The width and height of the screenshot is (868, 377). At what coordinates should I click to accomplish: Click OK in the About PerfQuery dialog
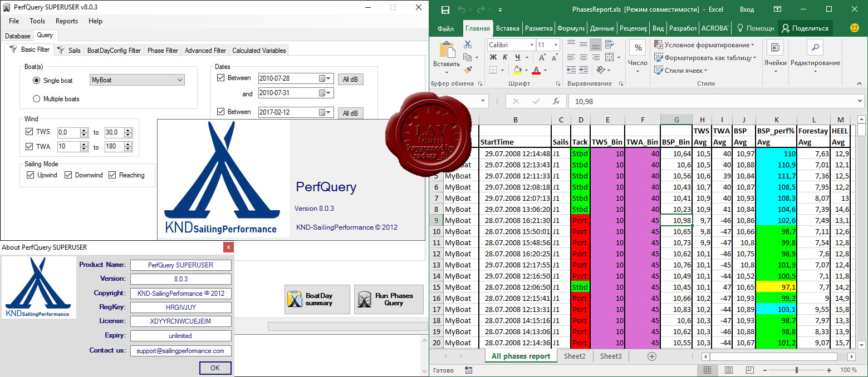coord(215,368)
